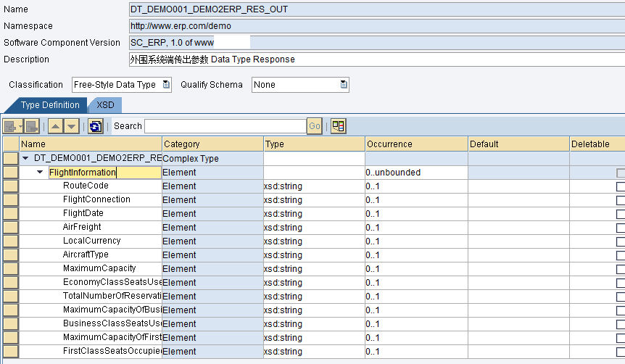Click the Go search button
Viewport: 625px width, 364px height.
pyautogui.click(x=315, y=126)
